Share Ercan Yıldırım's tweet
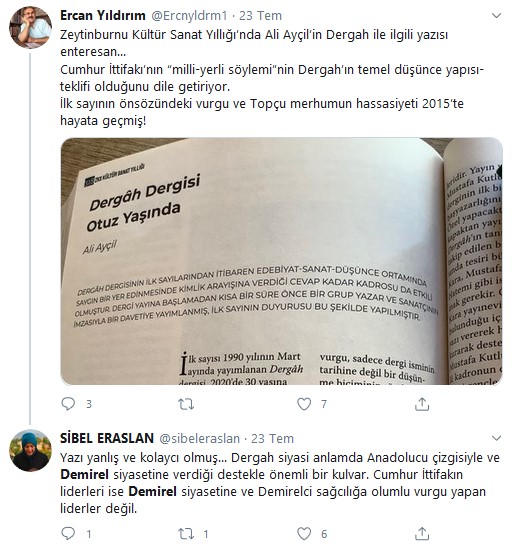The height and width of the screenshot is (548, 515). click(x=422, y=404)
